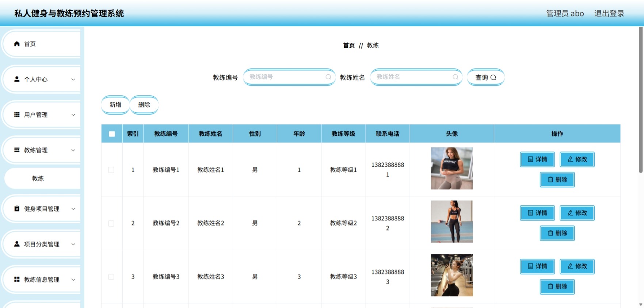Image resolution: width=644 pixels, height=308 pixels.
Task: Expand the 项目分类管理 menu chevron
Action: [x=73, y=244]
